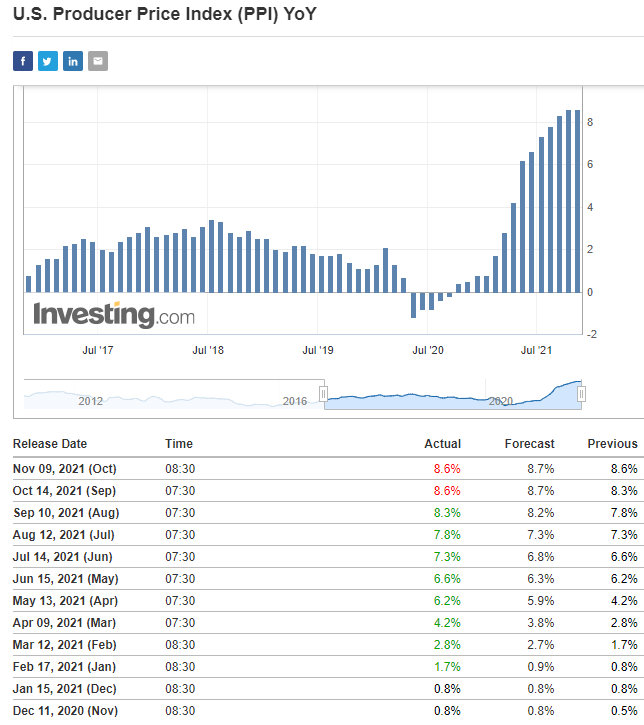Click the green 1.7% actual value
Viewport: 644px width, 725px height.
click(x=447, y=667)
